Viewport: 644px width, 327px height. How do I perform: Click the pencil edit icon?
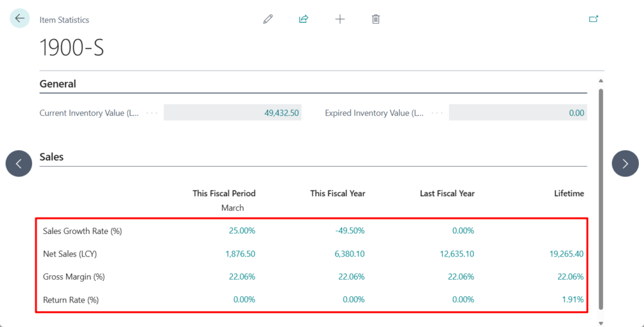tap(268, 19)
